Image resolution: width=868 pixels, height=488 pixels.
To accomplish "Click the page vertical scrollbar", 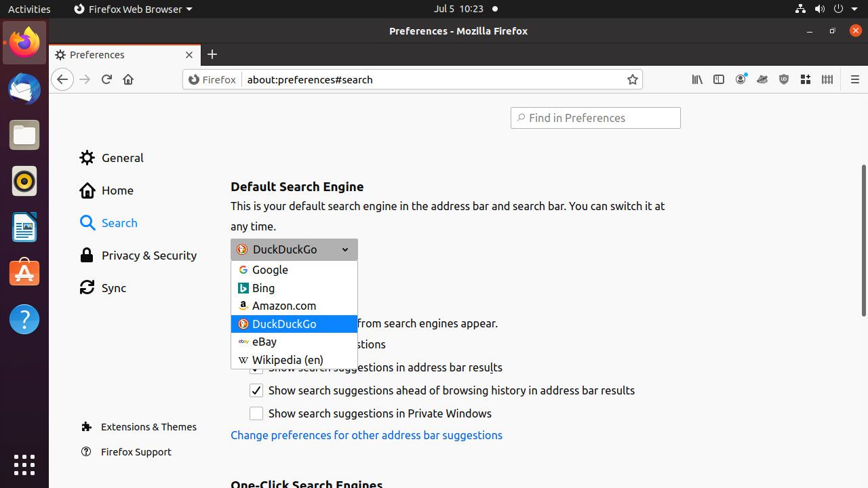I will pos(863,241).
